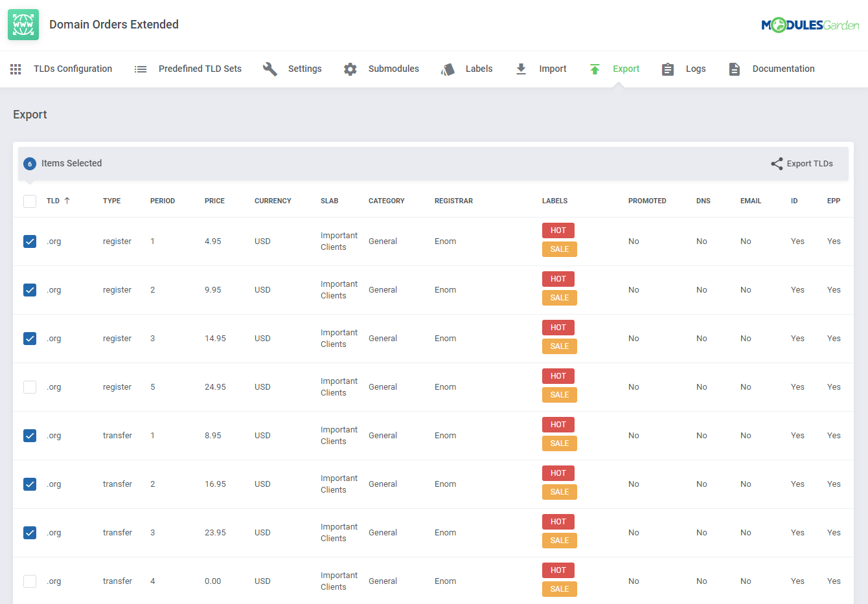
Task: Click the Labels tag icon
Action: coord(448,69)
